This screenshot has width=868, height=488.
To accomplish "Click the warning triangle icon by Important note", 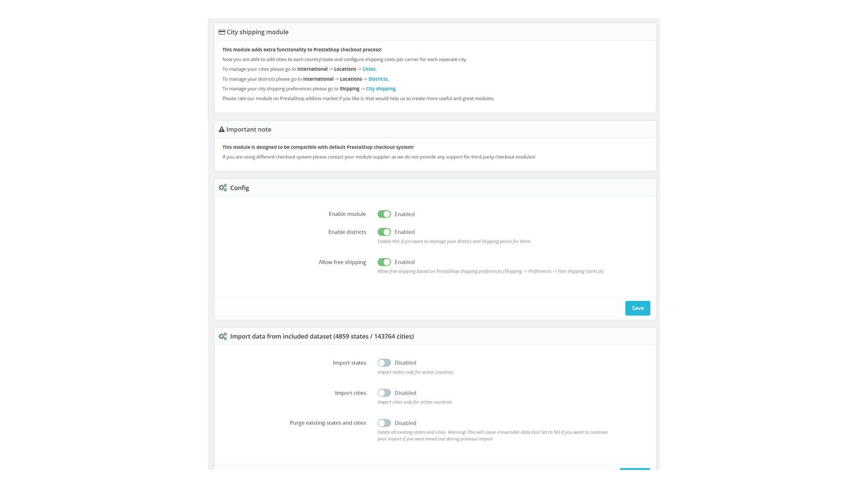I will pyautogui.click(x=222, y=130).
